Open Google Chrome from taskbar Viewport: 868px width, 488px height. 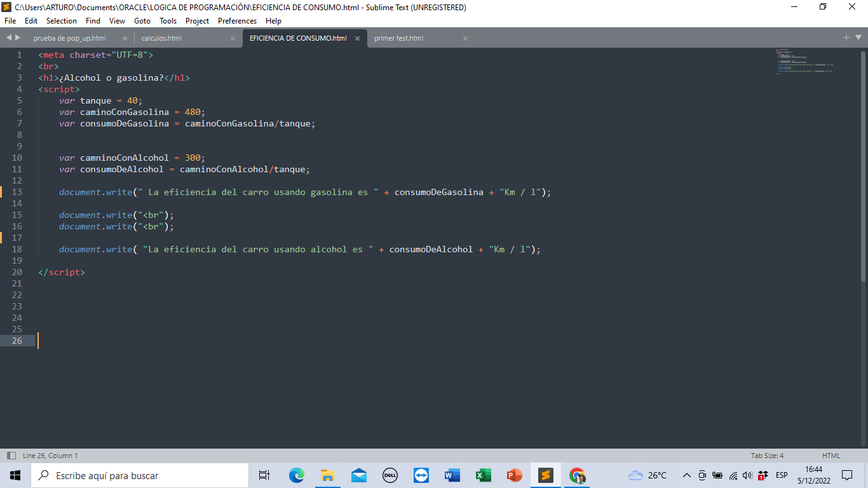[x=576, y=475]
